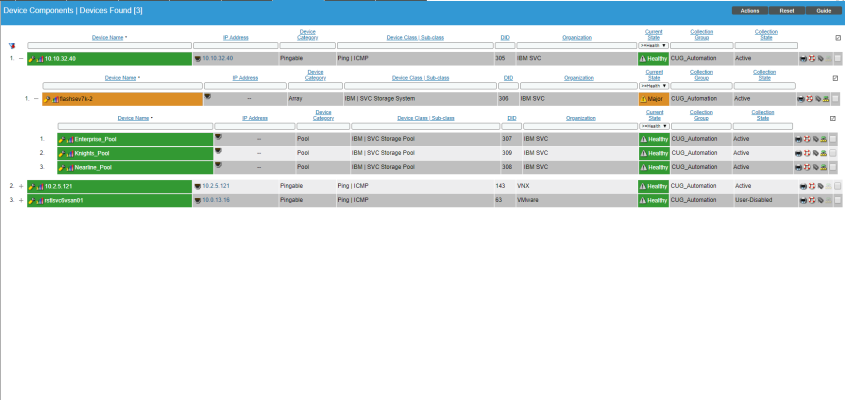Click the printer icon for 10.2.5.121
Screen dimensions: 845x400
[x=803, y=187]
